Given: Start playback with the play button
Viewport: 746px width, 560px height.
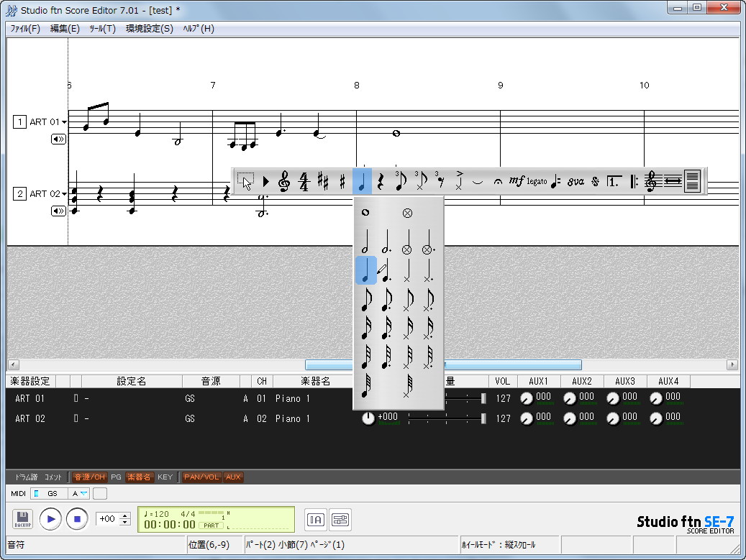Looking at the screenshot, I should point(50,519).
